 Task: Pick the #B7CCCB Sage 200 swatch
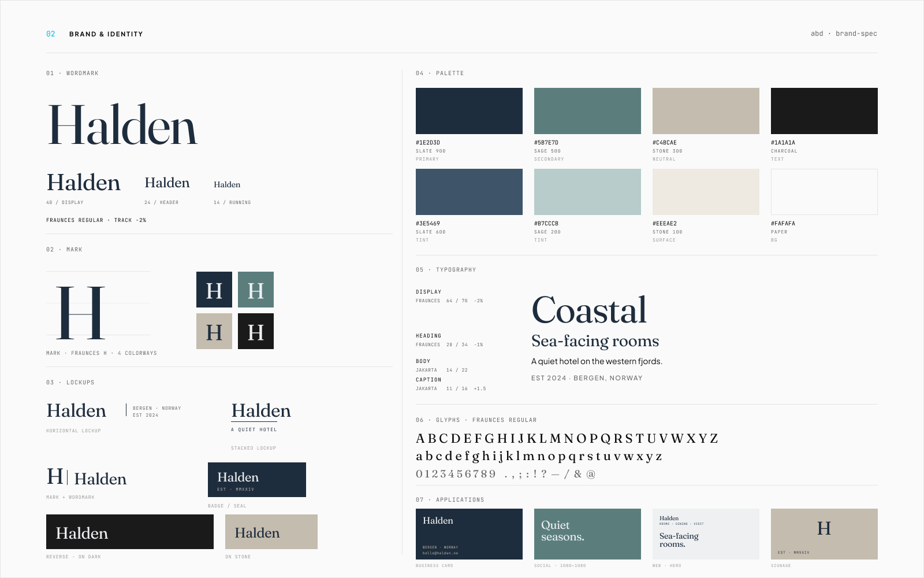pyautogui.click(x=587, y=192)
